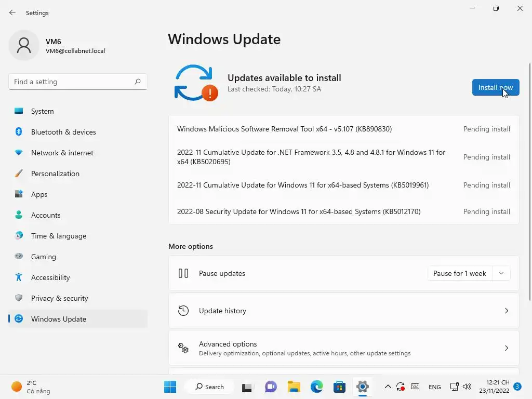This screenshot has width=532, height=399.
Task: Open the Pause for 1 week dropdown arrow
Action: (501, 273)
